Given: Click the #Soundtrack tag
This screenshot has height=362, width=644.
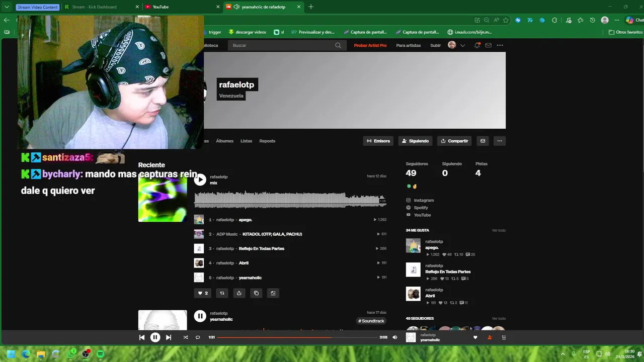Looking at the screenshot, I should [371, 321].
